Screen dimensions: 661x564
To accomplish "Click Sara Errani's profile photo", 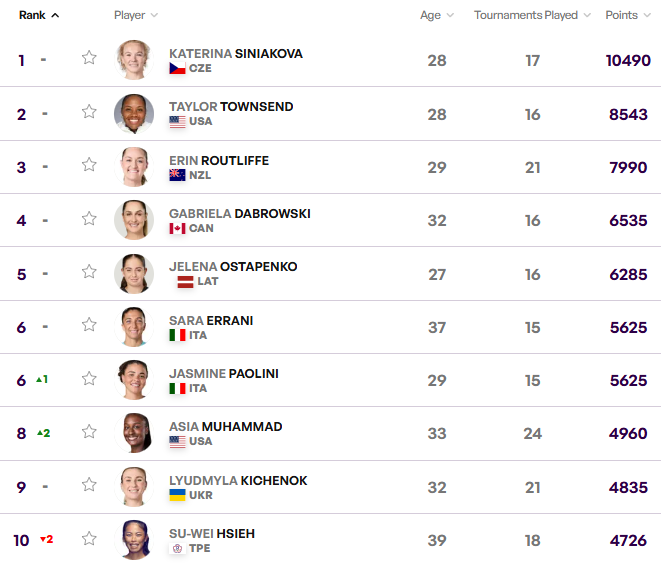I will point(133,326).
